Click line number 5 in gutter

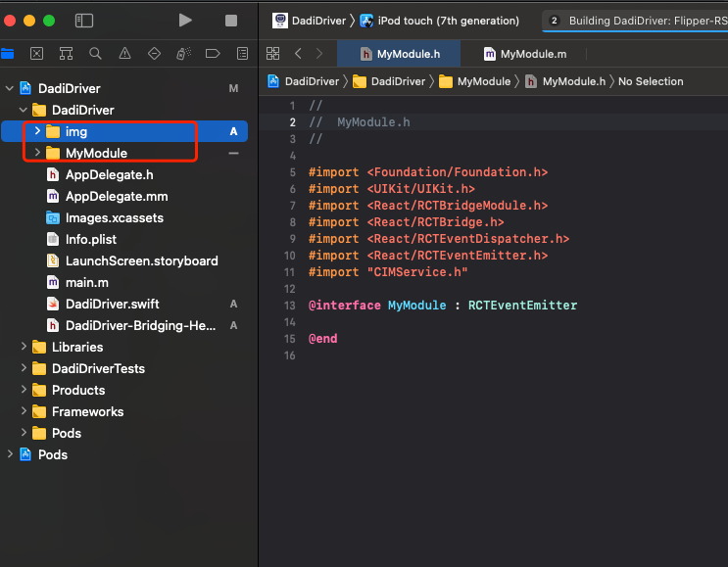293,172
